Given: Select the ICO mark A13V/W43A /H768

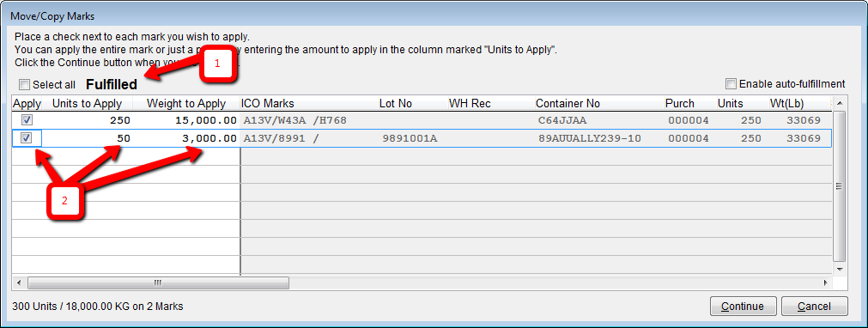Looking at the screenshot, I should 295,121.
